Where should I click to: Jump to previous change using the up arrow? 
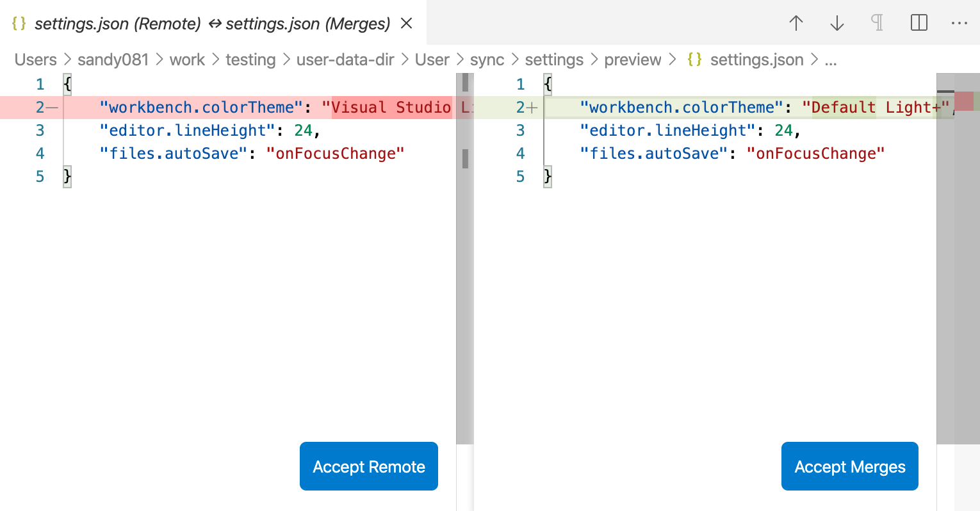[x=796, y=23]
